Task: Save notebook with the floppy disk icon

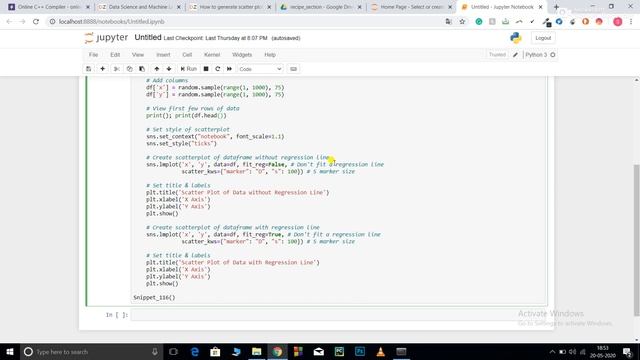Action: click(x=89, y=69)
